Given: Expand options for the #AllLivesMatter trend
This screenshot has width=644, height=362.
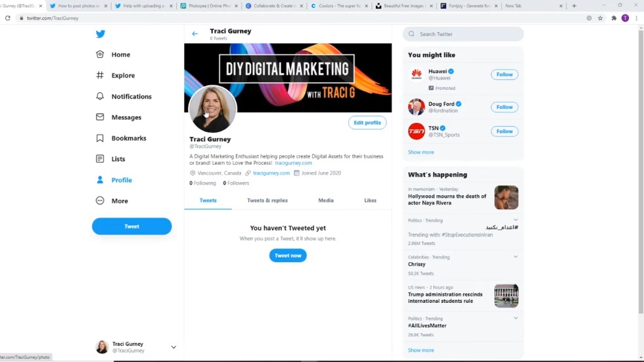Looking at the screenshot, I should tap(515, 318).
